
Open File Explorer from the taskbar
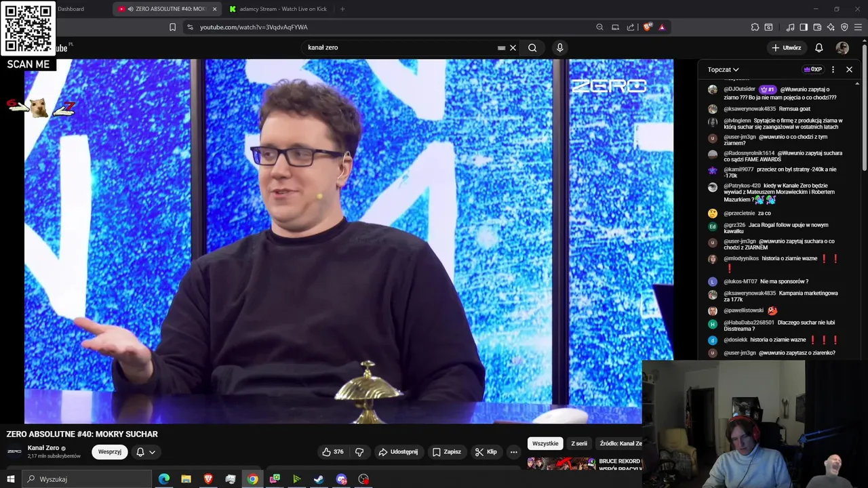pos(186,479)
